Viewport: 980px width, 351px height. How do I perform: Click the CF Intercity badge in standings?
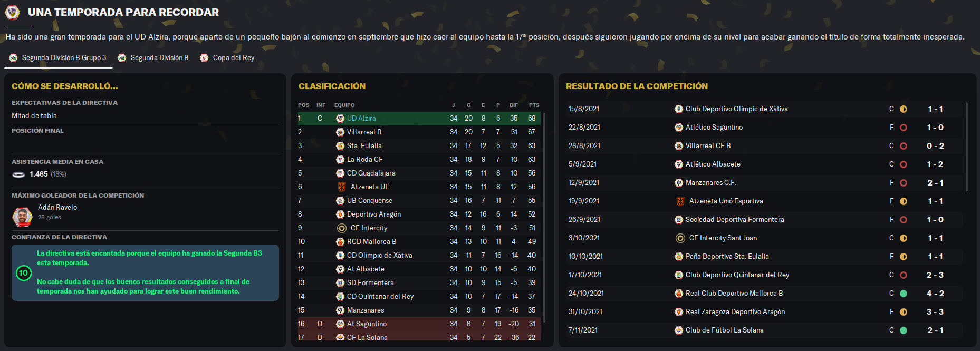pos(342,228)
